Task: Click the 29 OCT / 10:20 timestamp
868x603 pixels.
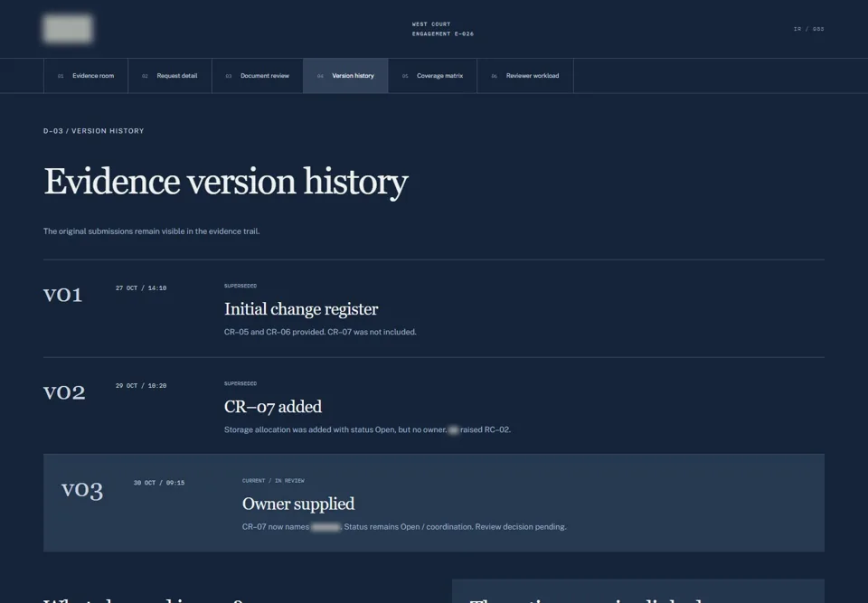Action: [x=141, y=385]
